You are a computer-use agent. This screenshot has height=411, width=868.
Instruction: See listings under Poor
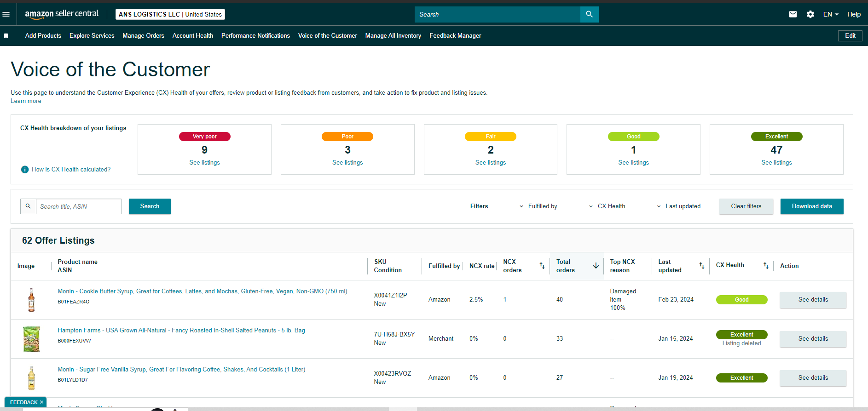click(347, 163)
